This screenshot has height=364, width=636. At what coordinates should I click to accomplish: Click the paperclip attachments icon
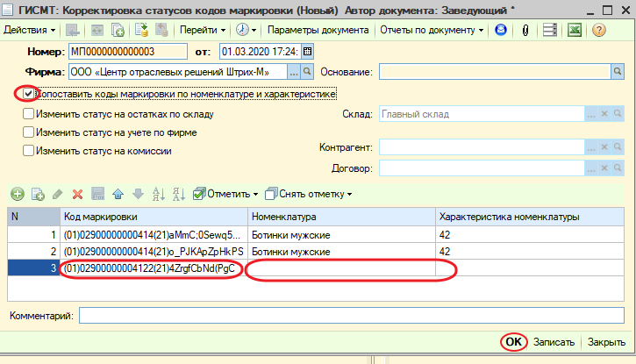pos(525,30)
